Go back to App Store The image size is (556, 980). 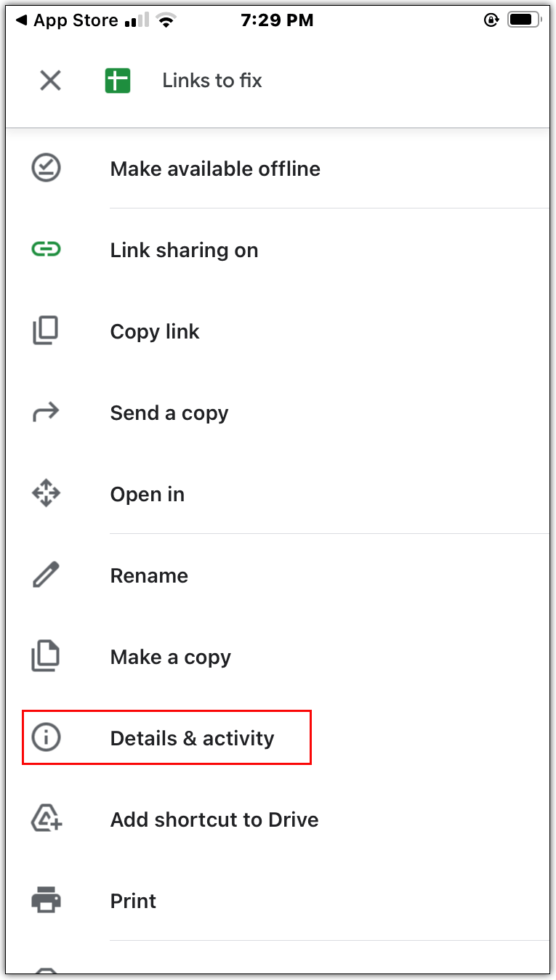(x=67, y=20)
